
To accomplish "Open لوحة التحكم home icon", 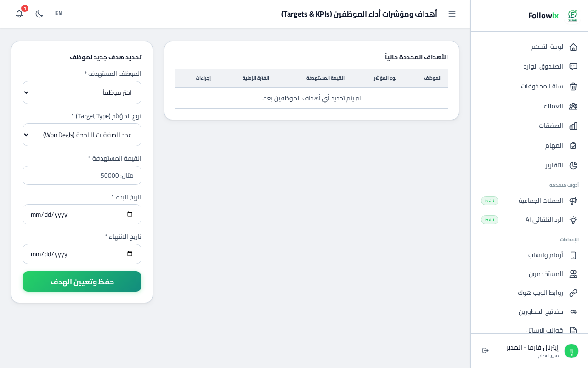I will 573,47.
